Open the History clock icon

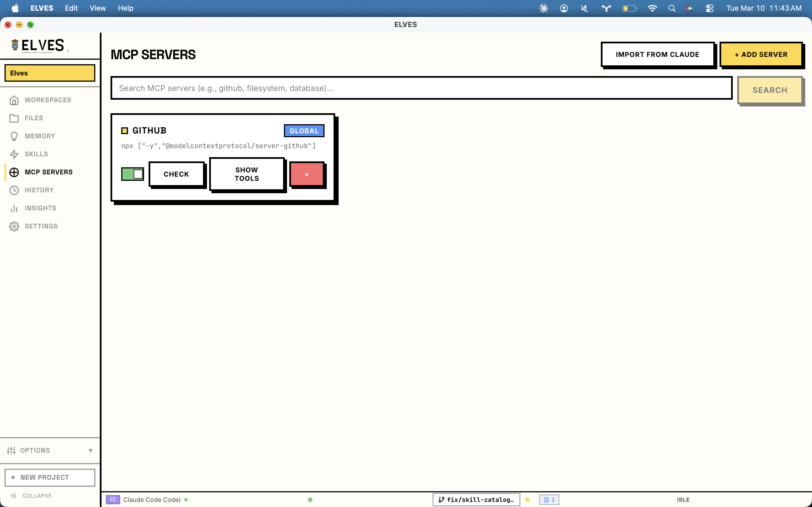(x=14, y=190)
